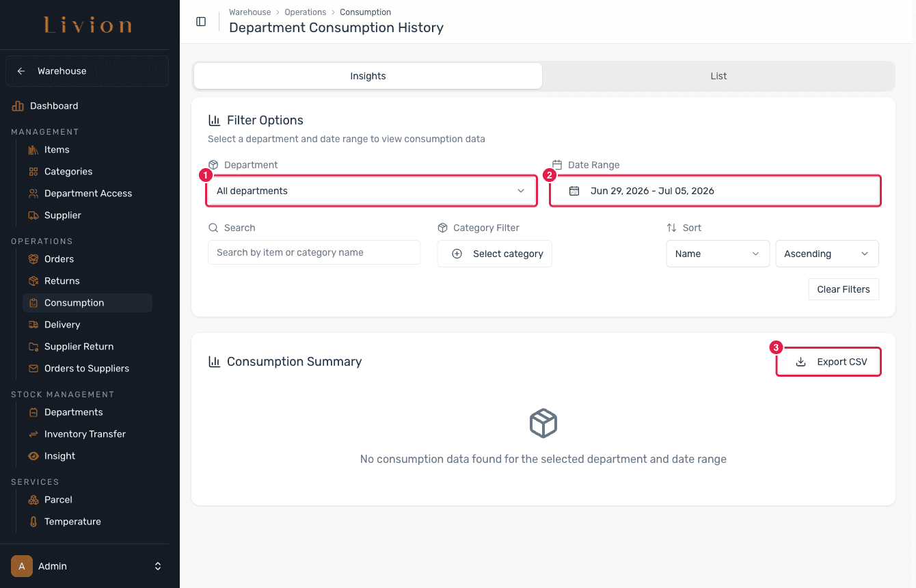The height and width of the screenshot is (588, 916).
Task: Click the Dashboard bar-chart icon
Action: (18, 106)
